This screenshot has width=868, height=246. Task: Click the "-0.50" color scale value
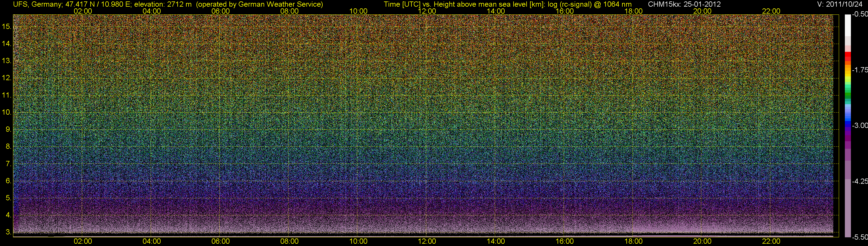click(x=860, y=14)
